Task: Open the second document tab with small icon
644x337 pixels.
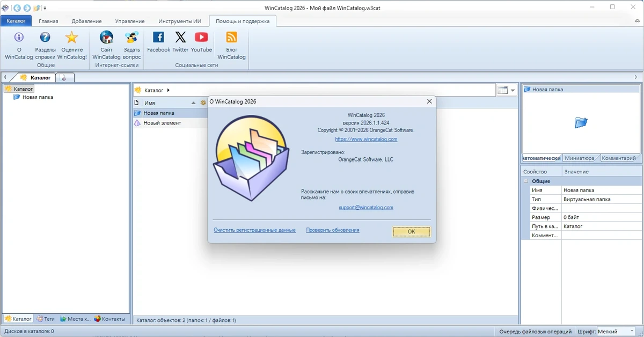Action: [x=64, y=78]
